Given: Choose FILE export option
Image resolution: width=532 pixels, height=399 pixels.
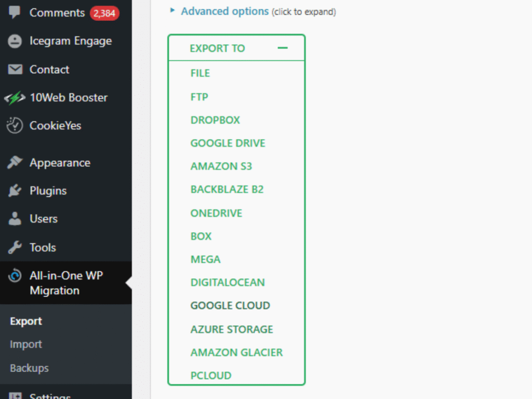Looking at the screenshot, I should 200,73.
